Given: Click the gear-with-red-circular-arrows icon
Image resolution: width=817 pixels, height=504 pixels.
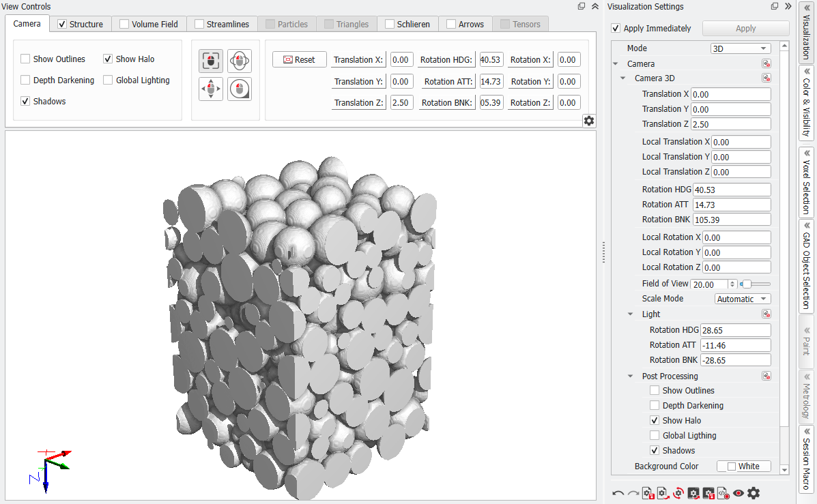Looking at the screenshot, I should [678, 493].
